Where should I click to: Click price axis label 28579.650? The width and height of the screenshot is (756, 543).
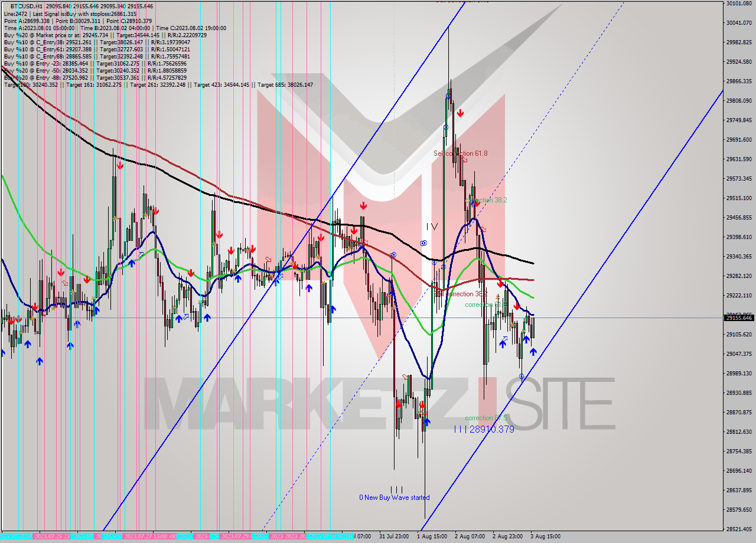739,509
